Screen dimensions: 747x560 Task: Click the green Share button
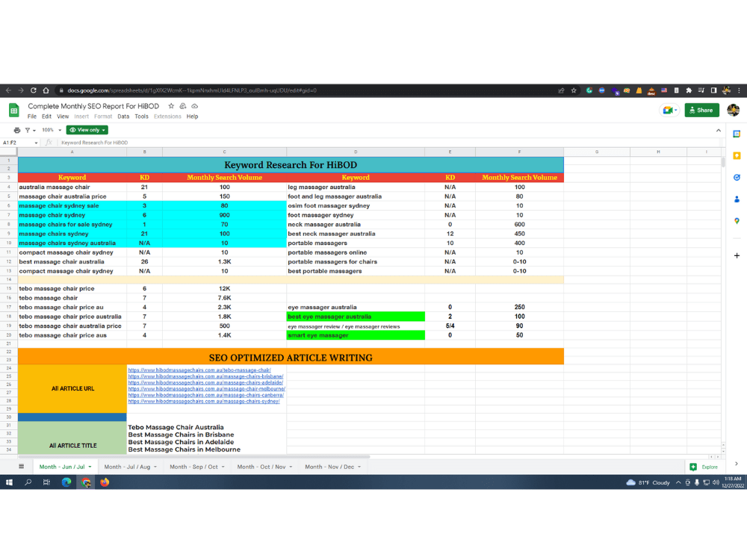point(701,110)
